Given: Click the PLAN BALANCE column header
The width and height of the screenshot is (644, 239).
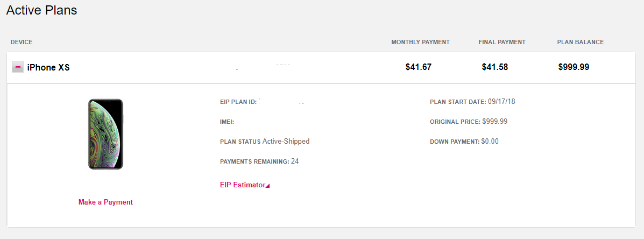Looking at the screenshot, I should [581, 42].
